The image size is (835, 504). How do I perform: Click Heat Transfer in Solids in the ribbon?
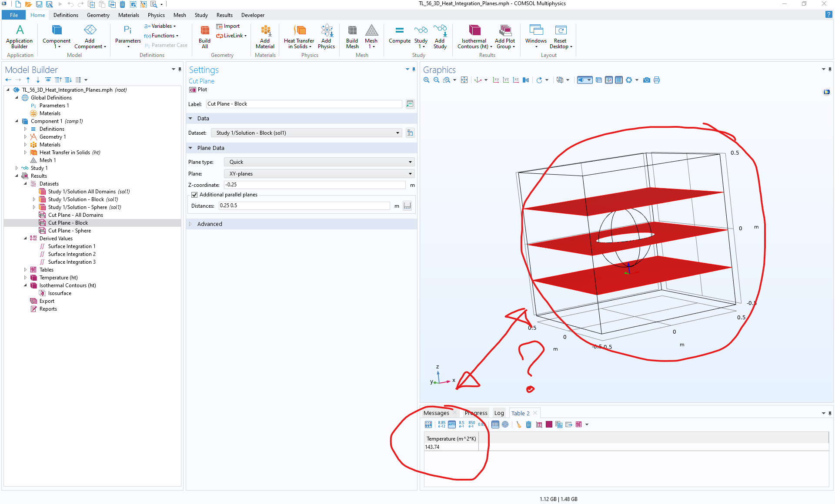[x=299, y=36]
